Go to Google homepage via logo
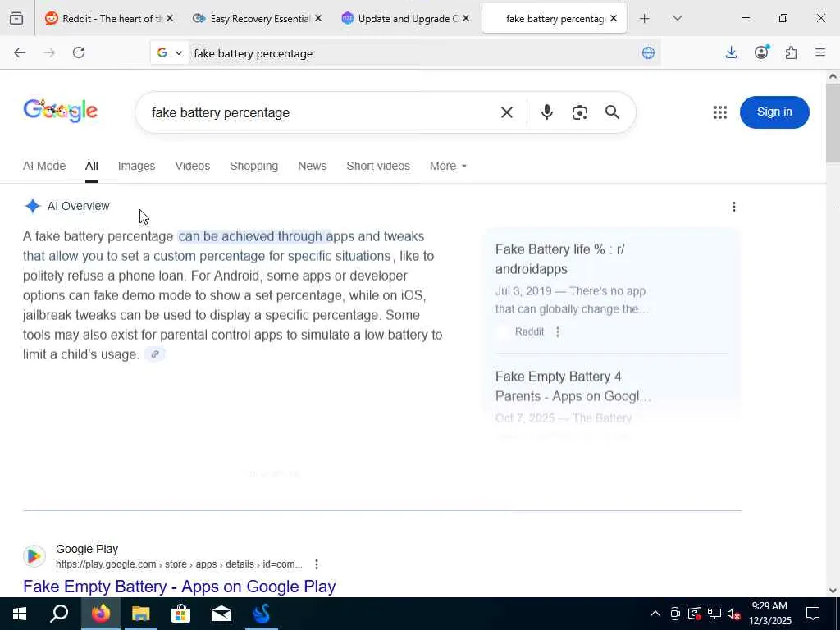840x630 pixels. pos(60,111)
